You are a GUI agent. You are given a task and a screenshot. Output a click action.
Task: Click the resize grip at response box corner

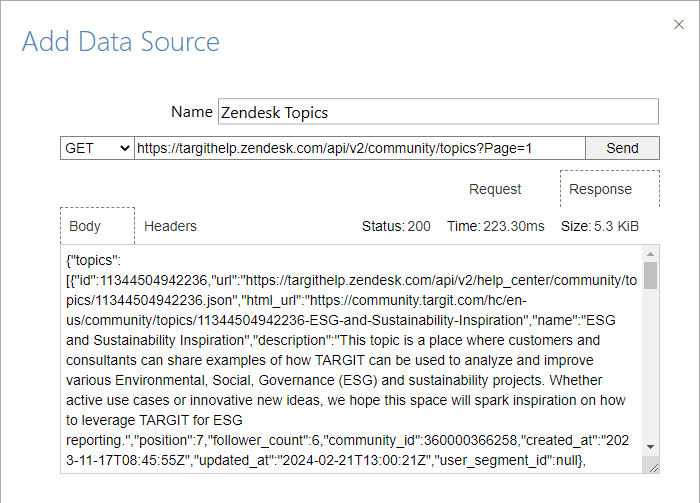pos(652,466)
